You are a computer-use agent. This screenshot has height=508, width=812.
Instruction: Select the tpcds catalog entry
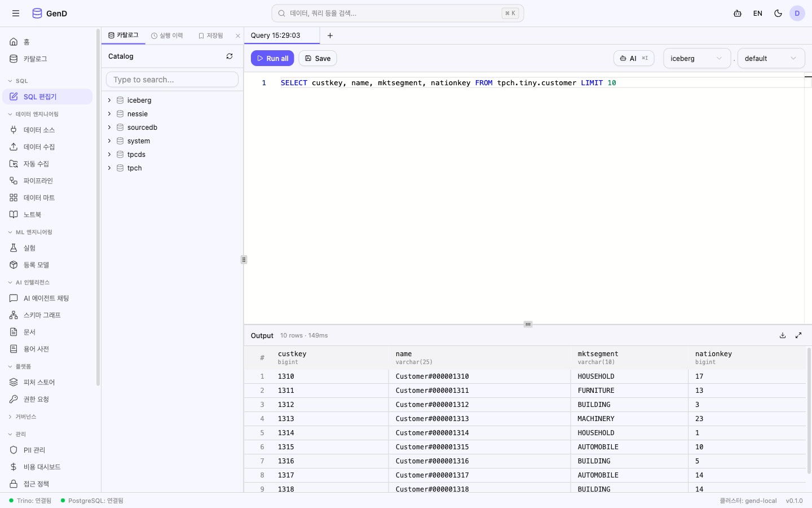pos(136,155)
